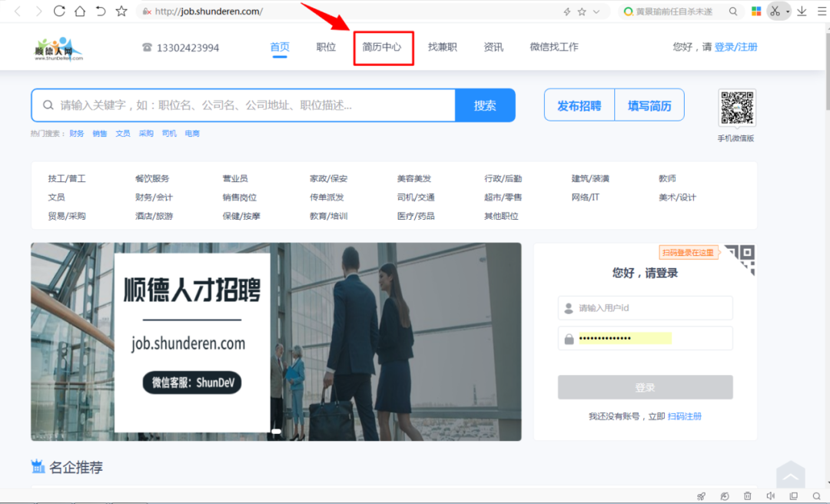Screen dimensions: 830x504
Task: Click the keyword search input field
Action: pos(244,105)
